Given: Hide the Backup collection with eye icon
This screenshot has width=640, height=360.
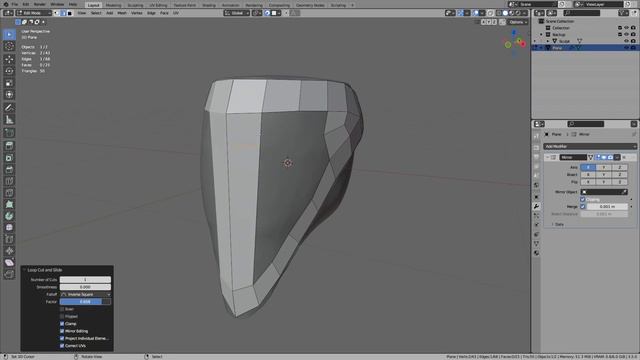Looking at the screenshot, I should pos(626,34).
